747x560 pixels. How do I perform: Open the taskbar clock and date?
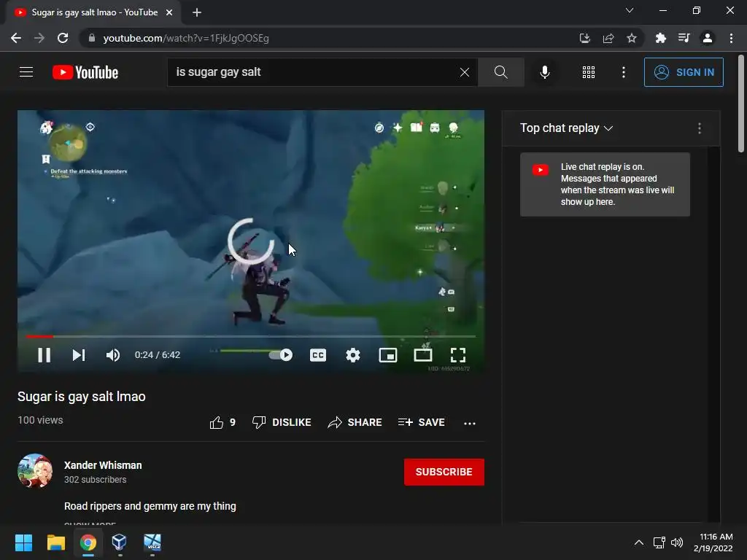click(x=713, y=542)
